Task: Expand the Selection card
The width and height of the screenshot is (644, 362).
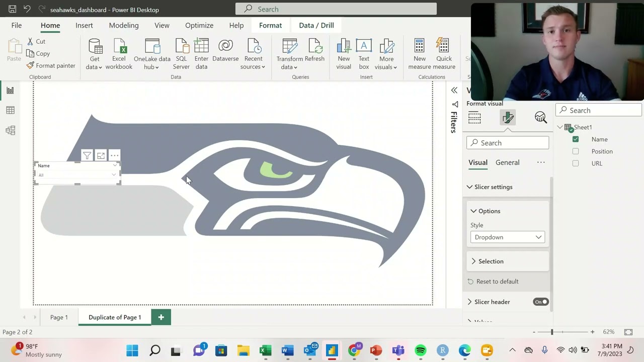Action: coord(473,261)
